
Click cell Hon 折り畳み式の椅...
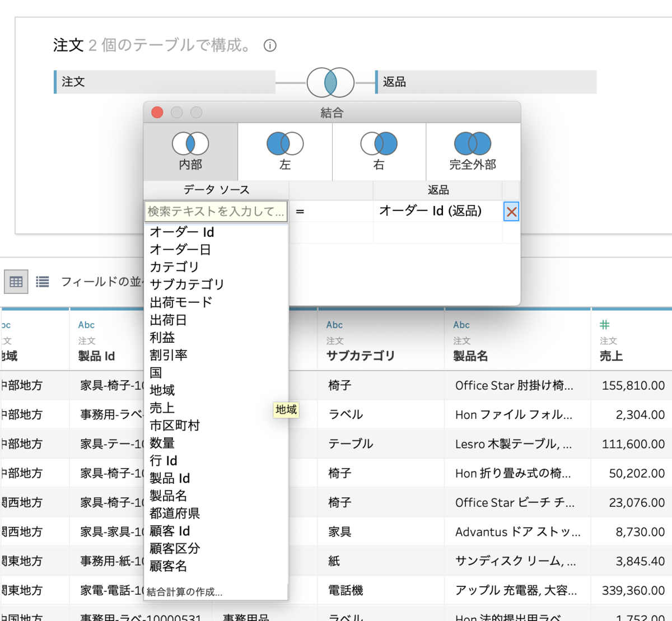(513, 473)
